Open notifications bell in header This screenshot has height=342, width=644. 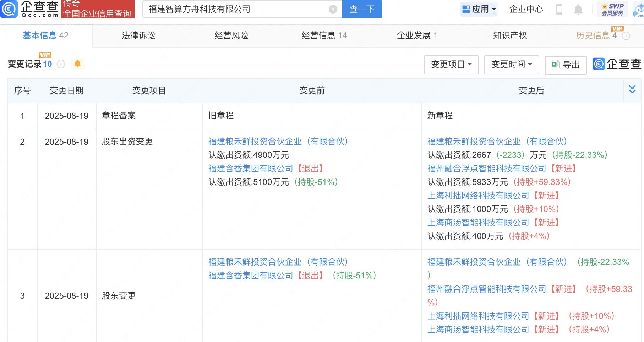pyautogui.click(x=578, y=9)
